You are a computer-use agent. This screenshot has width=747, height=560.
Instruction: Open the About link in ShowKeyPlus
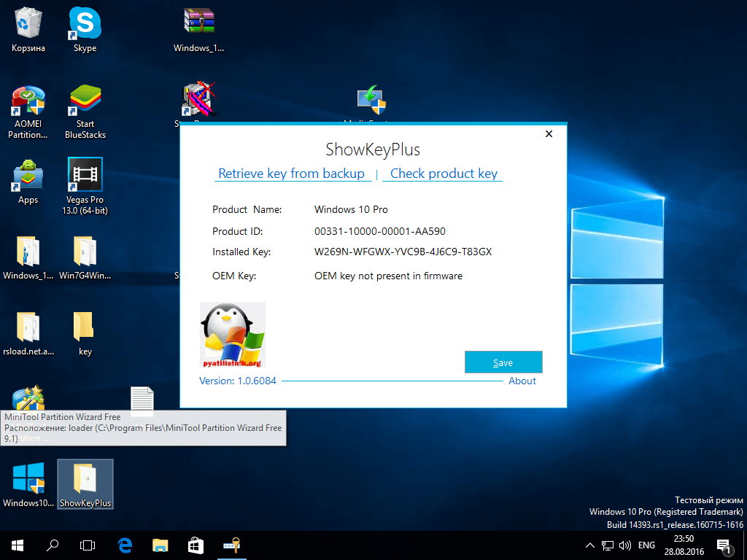[x=522, y=381]
